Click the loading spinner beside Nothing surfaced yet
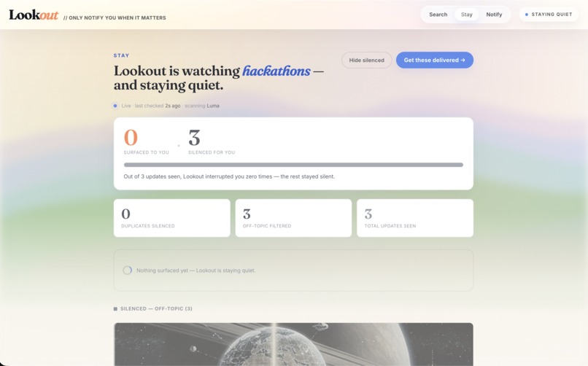The height and width of the screenshot is (366, 588). tap(128, 270)
